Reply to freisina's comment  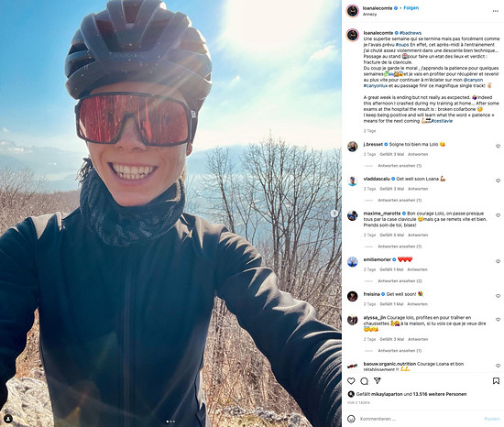pos(417,304)
